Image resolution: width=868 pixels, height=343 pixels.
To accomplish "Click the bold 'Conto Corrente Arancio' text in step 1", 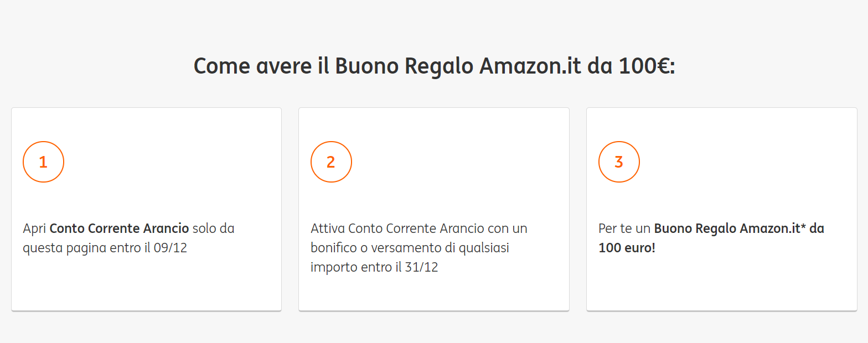I will point(119,228).
